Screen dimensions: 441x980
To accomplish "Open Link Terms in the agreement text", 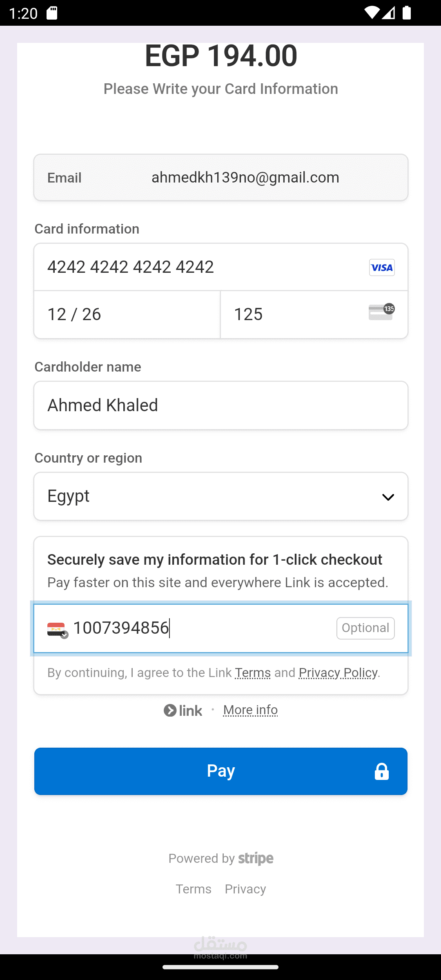I will 253,673.
